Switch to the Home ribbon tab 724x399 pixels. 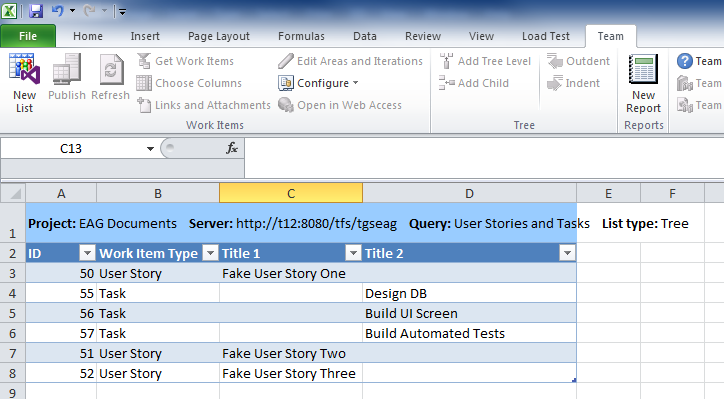(x=88, y=36)
